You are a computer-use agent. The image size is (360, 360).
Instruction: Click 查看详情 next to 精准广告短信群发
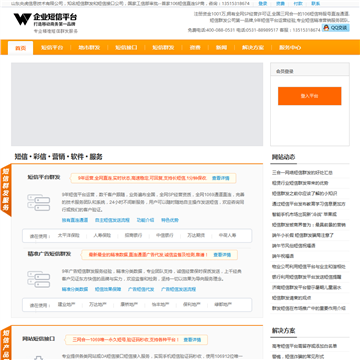click(x=222, y=255)
